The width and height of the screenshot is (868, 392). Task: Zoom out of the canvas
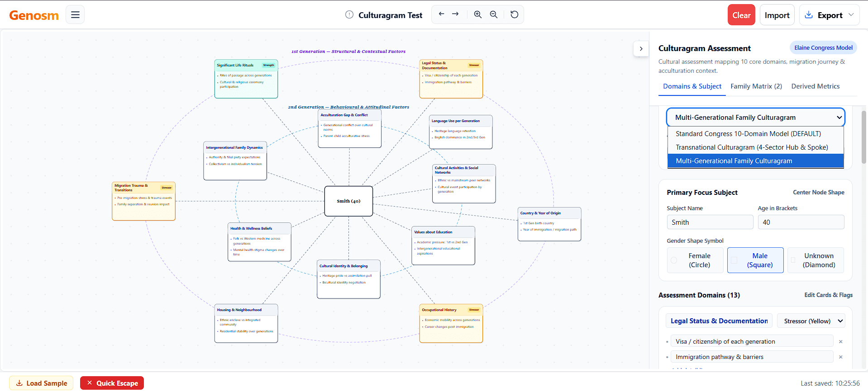pyautogui.click(x=494, y=14)
